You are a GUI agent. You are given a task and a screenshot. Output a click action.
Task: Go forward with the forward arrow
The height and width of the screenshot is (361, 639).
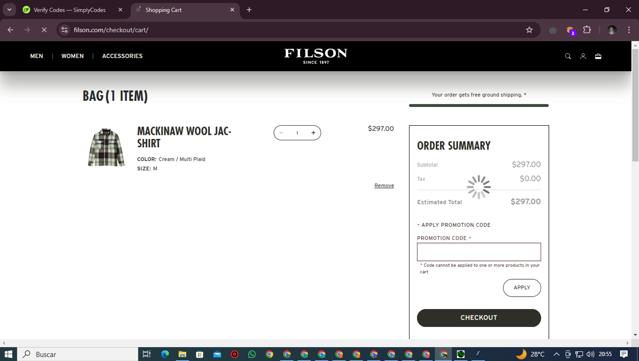(x=27, y=30)
